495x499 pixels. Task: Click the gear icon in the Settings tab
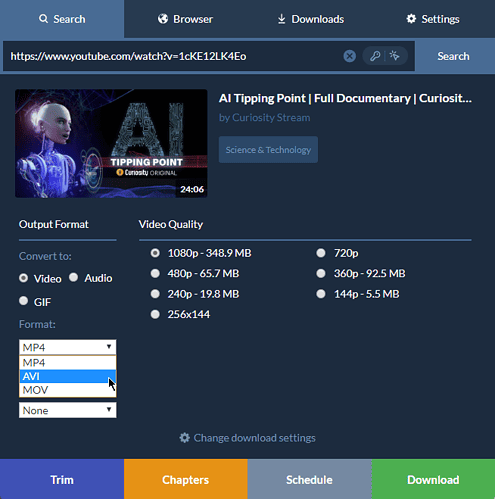pyautogui.click(x=411, y=19)
